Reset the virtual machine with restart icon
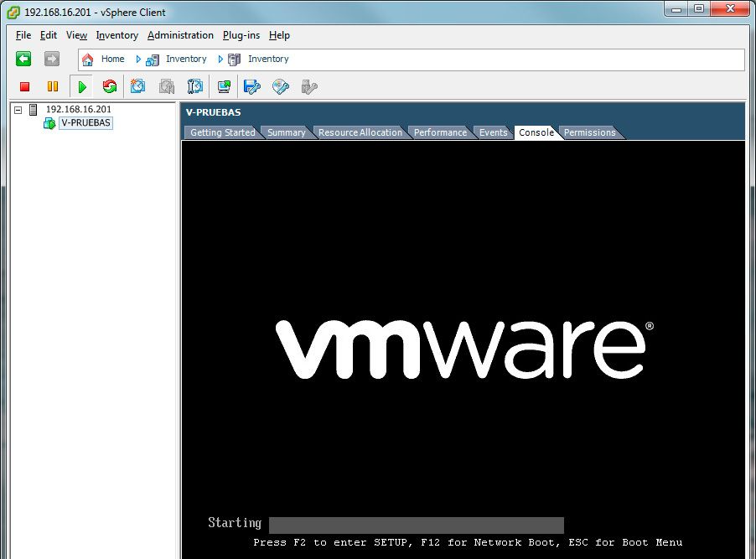The width and height of the screenshot is (756, 559). (110, 87)
